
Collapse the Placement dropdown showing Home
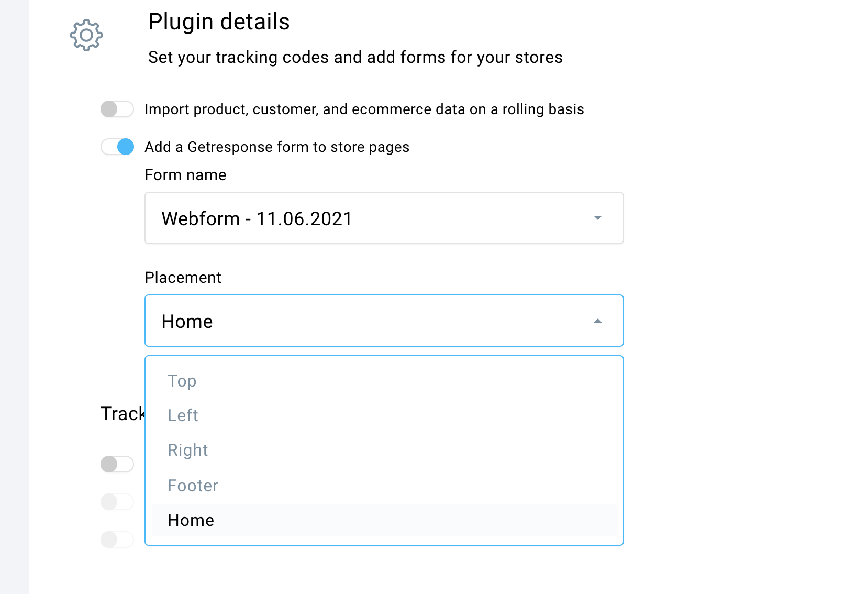(x=384, y=321)
